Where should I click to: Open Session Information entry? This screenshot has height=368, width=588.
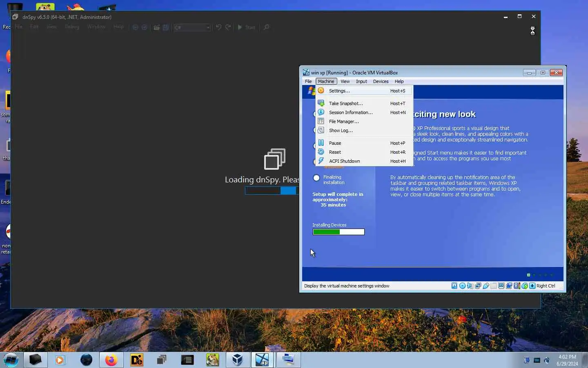point(364,112)
